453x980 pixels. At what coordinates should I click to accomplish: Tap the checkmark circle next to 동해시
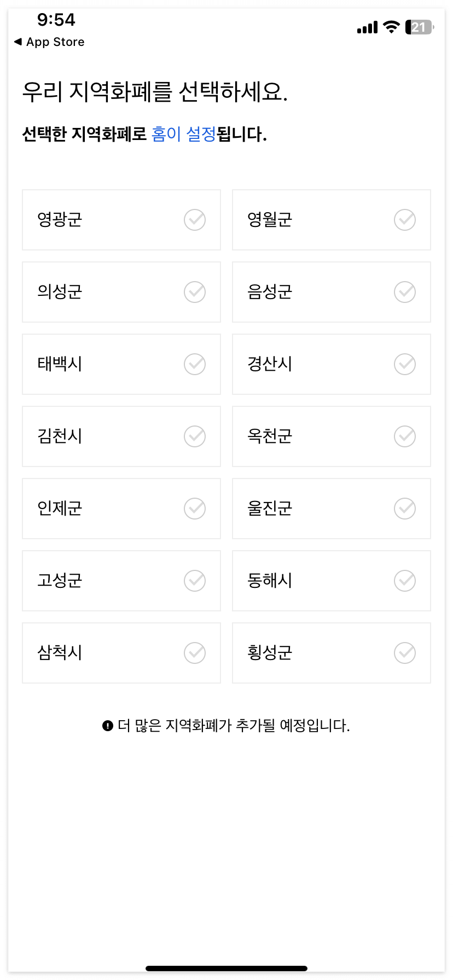pyautogui.click(x=404, y=581)
